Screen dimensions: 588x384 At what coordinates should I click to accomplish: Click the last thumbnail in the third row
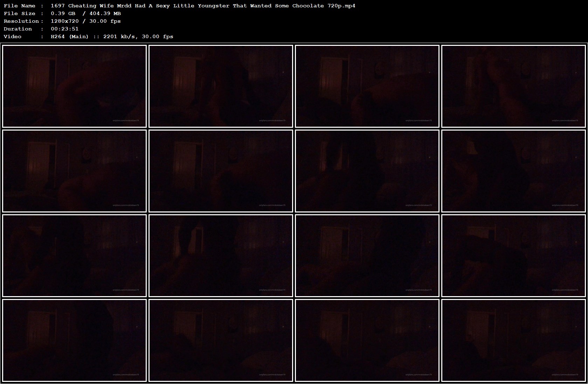coord(514,256)
